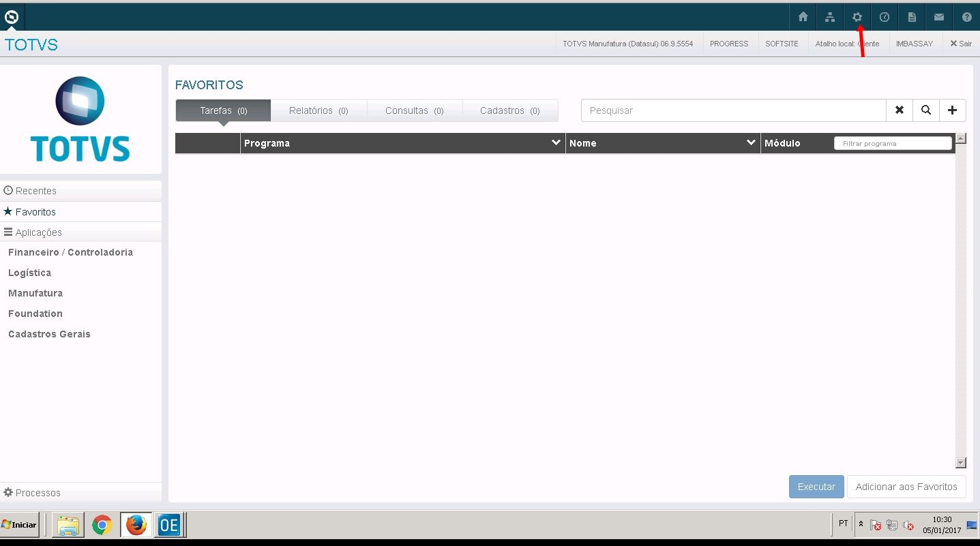The width and height of the screenshot is (980, 546).
Task: Click the scrollbar up arrow
Action: [x=961, y=138]
